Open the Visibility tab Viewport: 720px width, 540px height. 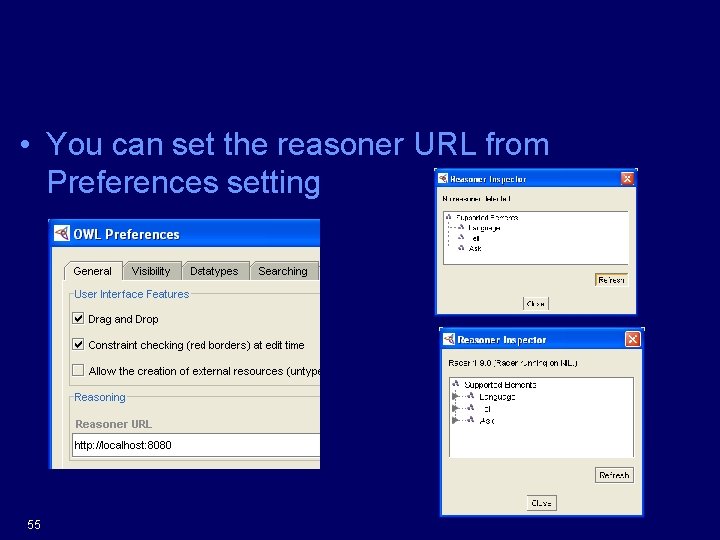pos(151,271)
